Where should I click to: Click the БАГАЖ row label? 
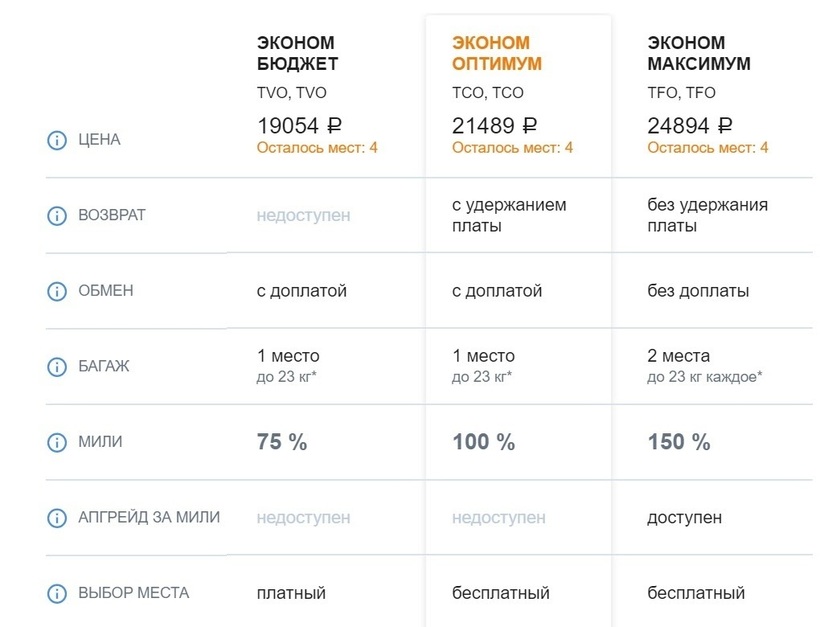pyautogui.click(x=104, y=366)
